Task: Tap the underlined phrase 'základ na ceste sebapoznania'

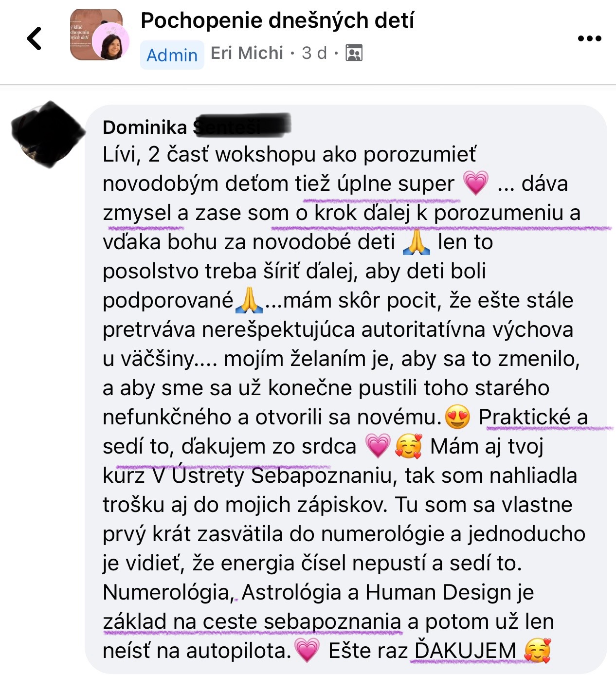Action: point(252,621)
